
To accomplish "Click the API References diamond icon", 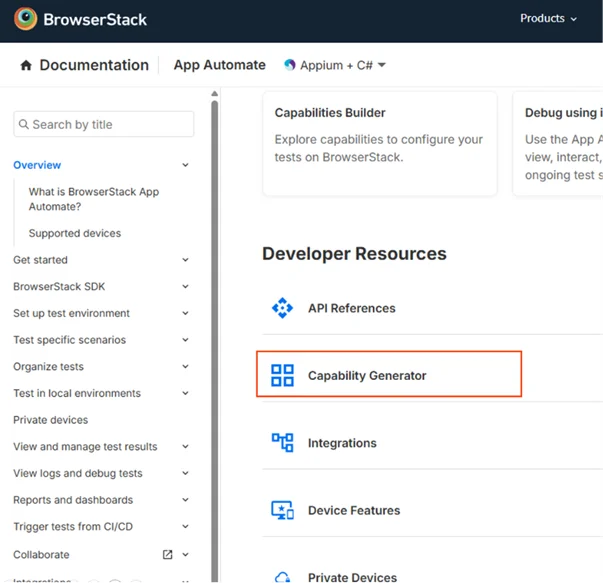I will [282, 308].
